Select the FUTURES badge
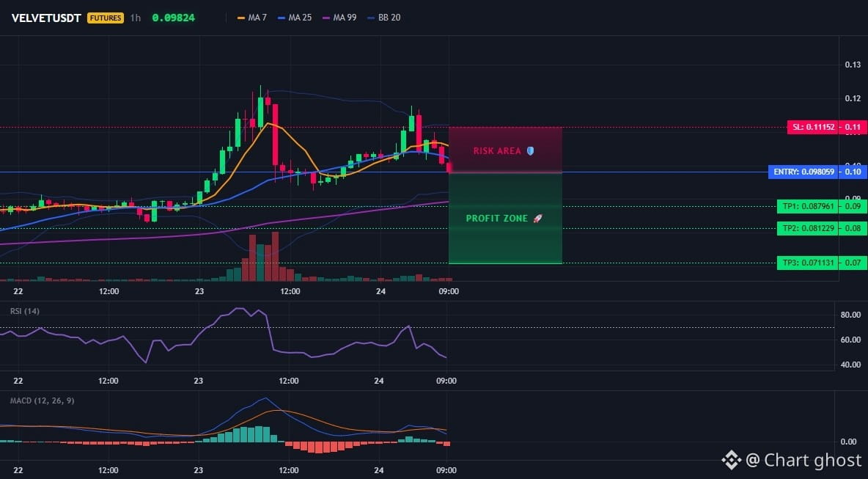868x479 pixels. pyautogui.click(x=105, y=18)
